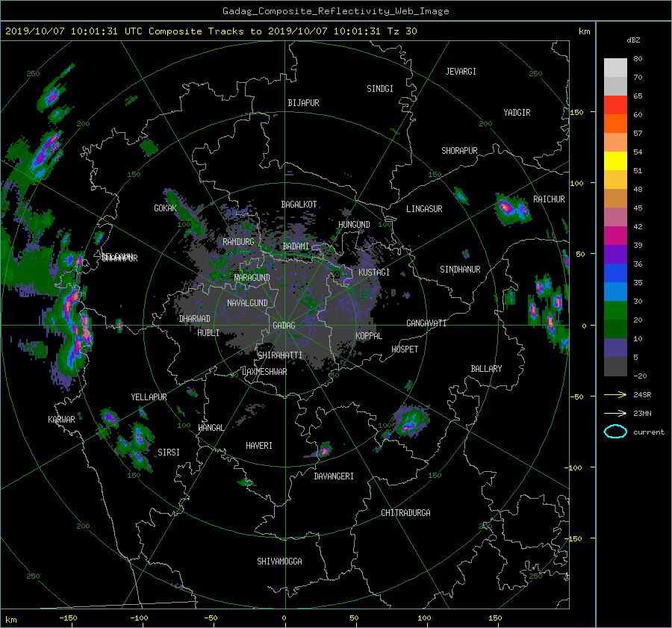Pick the dark grey 5 dBZ swatch
This screenshot has height=628, width=672.
pos(615,366)
